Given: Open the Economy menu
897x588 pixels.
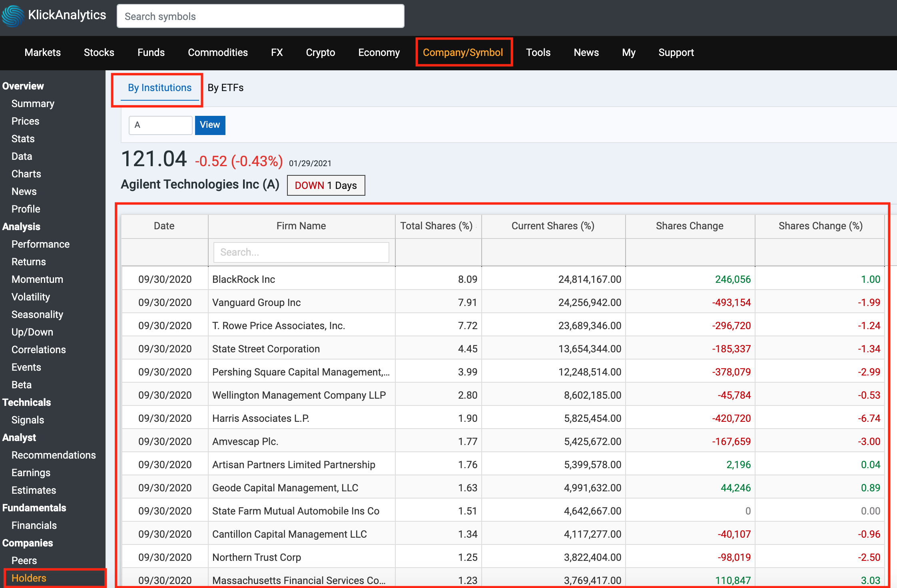Looking at the screenshot, I should pyautogui.click(x=379, y=52).
